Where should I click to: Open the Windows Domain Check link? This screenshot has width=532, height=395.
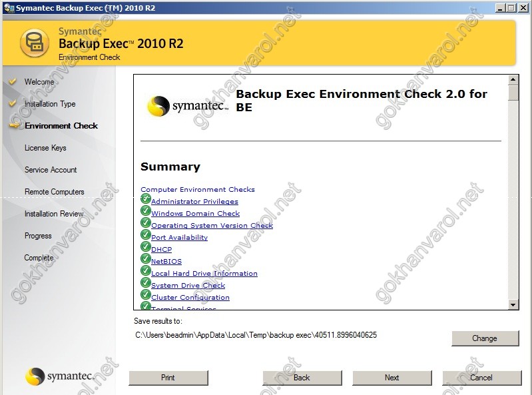coord(195,214)
